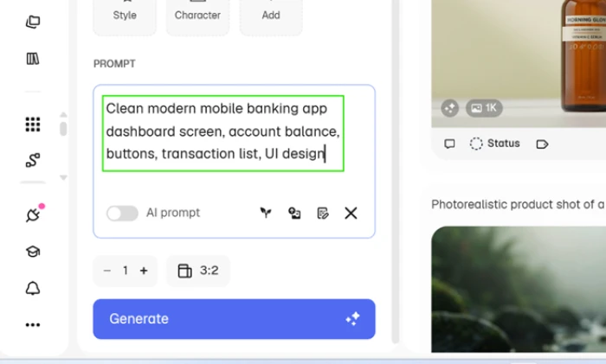Select the Style reference option
Viewport: 606px width, 364px height.
125,16
